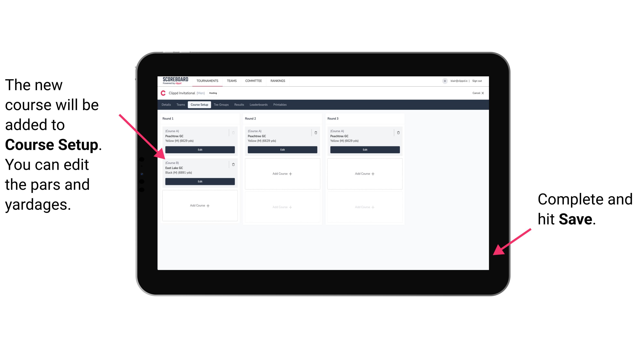Image resolution: width=644 pixels, height=346 pixels.
Task: Click the Course Setup tab
Action: (x=200, y=105)
